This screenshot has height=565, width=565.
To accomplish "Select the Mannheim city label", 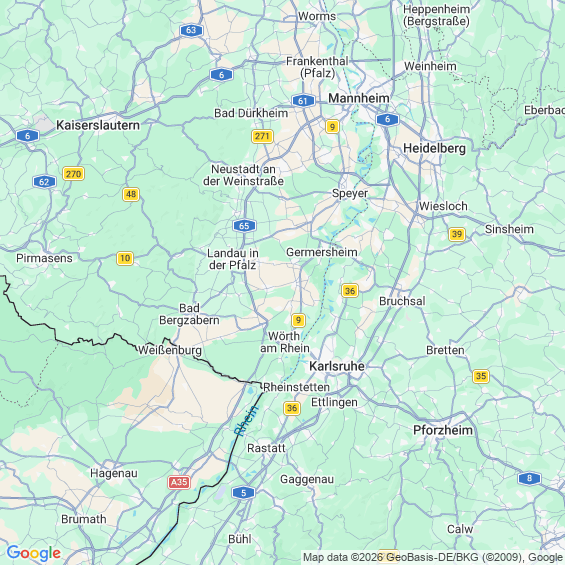I will [359, 98].
